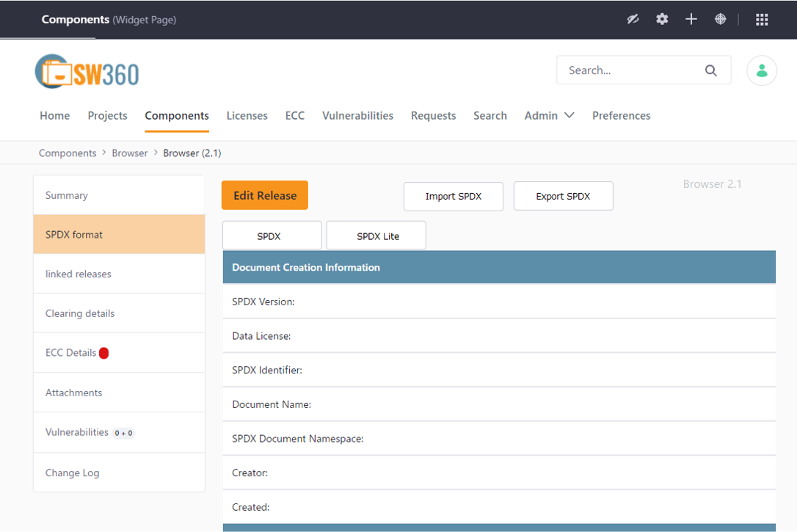Collapse the Document Creation Information section header
797x532 pixels.
click(x=498, y=267)
